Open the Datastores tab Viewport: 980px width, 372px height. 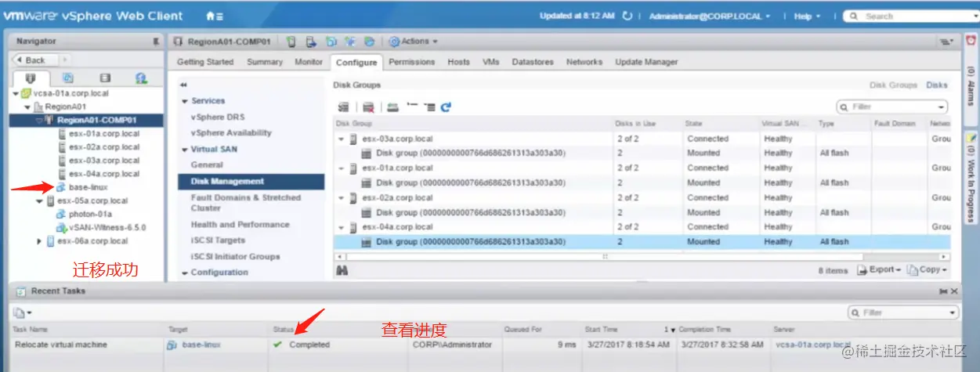click(533, 62)
